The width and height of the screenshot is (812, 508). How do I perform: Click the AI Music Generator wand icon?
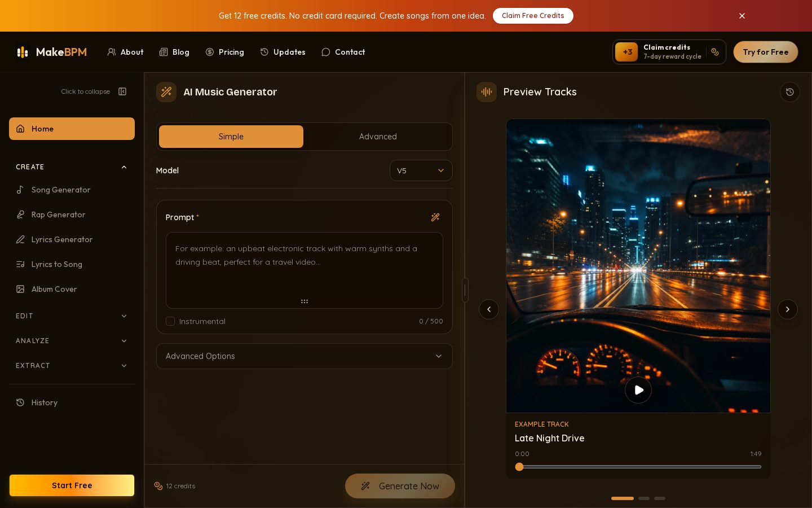click(x=166, y=92)
